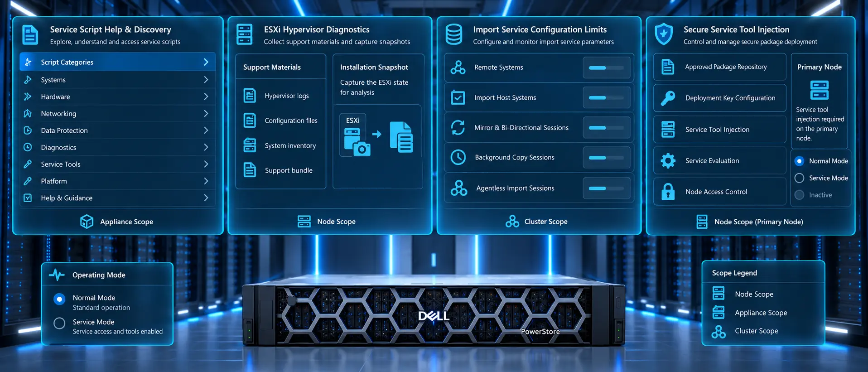Open the Script Categories menu row
The image size is (868, 372).
117,62
